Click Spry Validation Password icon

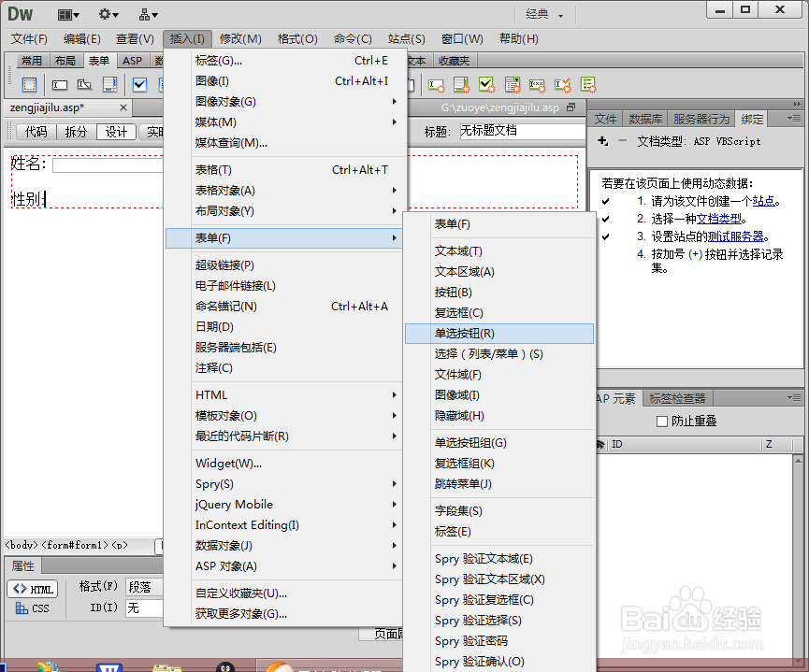(x=537, y=84)
